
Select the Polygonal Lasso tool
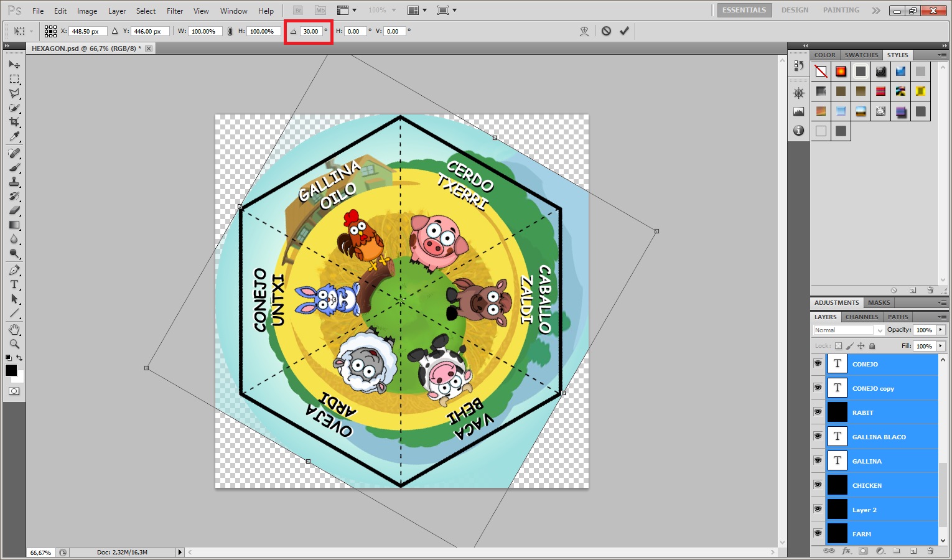(x=14, y=93)
